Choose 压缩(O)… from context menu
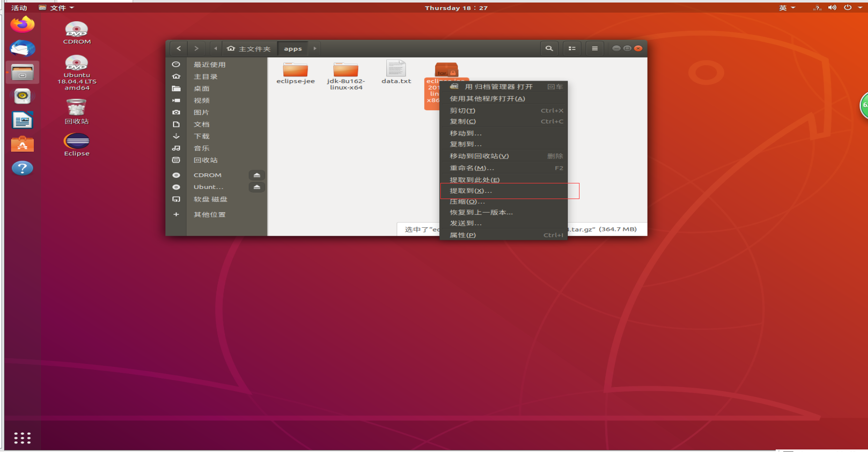The height and width of the screenshot is (452, 868). (x=504, y=202)
